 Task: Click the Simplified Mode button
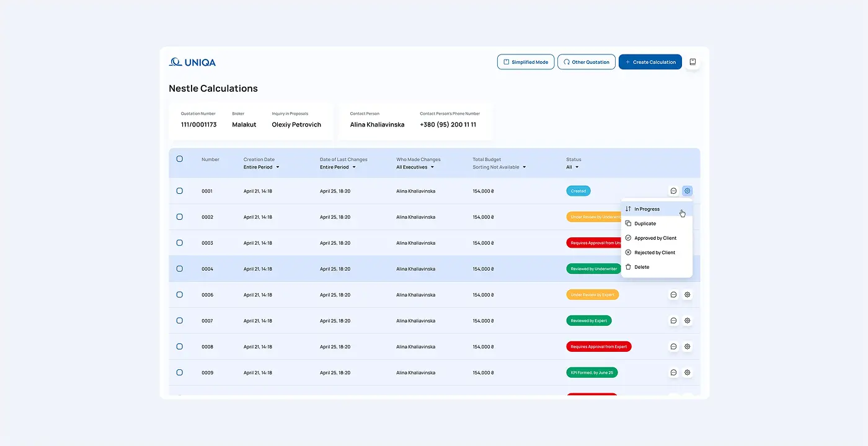point(525,61)
